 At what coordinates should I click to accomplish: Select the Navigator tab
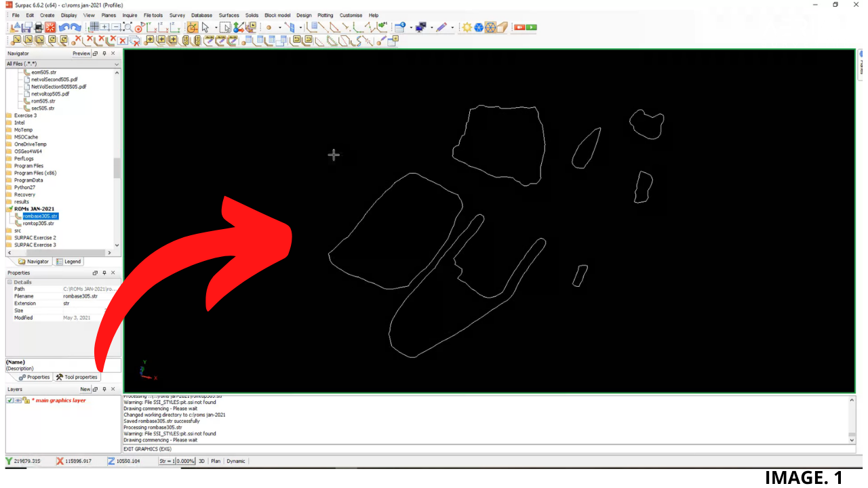[33, 262]
